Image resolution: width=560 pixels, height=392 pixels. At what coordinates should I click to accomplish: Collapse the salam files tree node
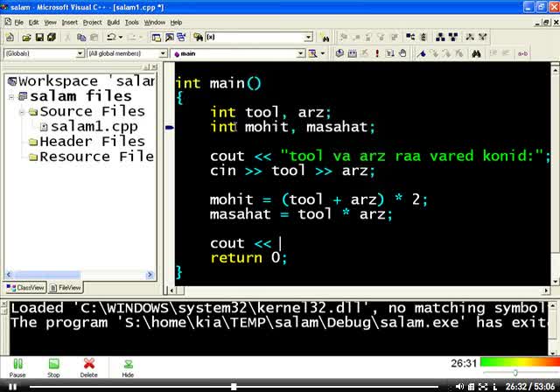click(x=11, y=96)
